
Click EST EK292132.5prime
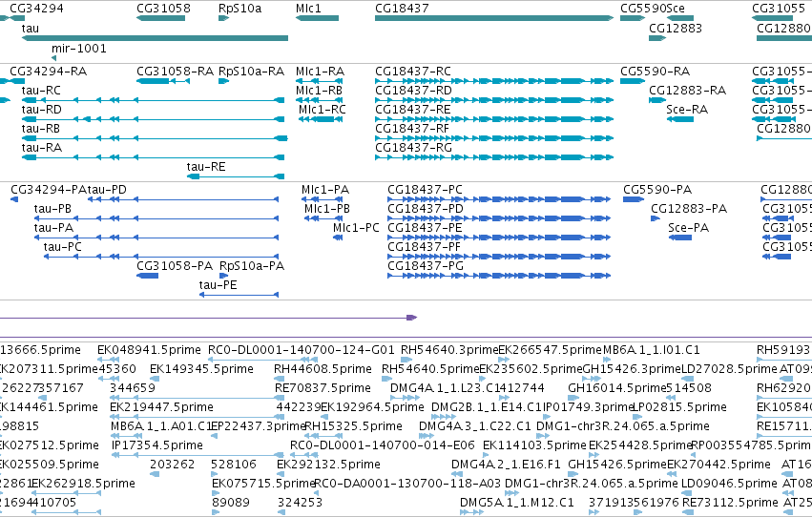coord(328,465)
